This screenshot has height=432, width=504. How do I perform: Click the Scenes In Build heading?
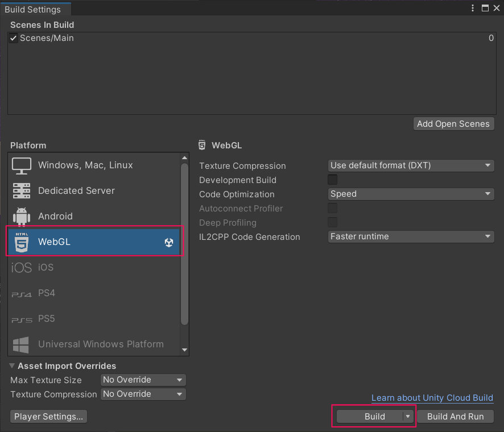coord(42,25)
